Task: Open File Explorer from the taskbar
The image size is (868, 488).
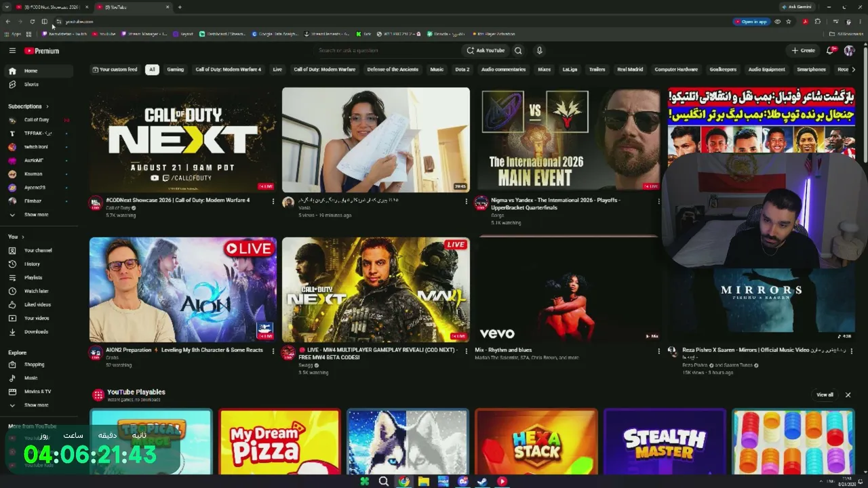Action: pyautogui.click(x=424, y=481)
